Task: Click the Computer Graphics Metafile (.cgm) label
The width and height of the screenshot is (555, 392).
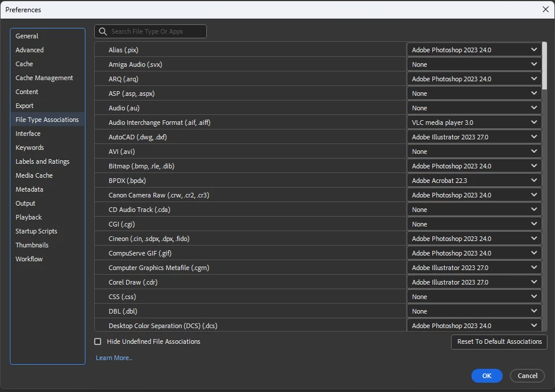Action: 159,268
